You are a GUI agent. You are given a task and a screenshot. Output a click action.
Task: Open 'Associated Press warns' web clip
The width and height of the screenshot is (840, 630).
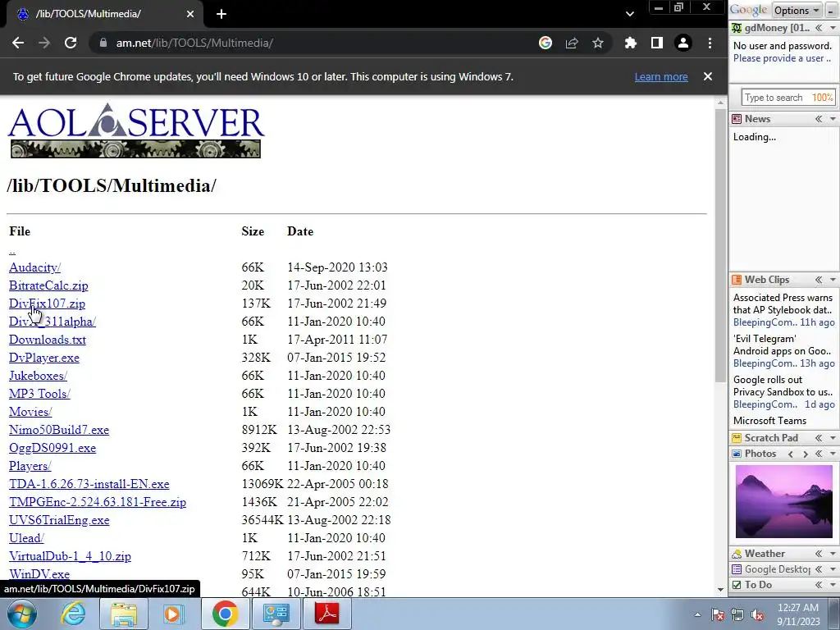coord(783,304)
